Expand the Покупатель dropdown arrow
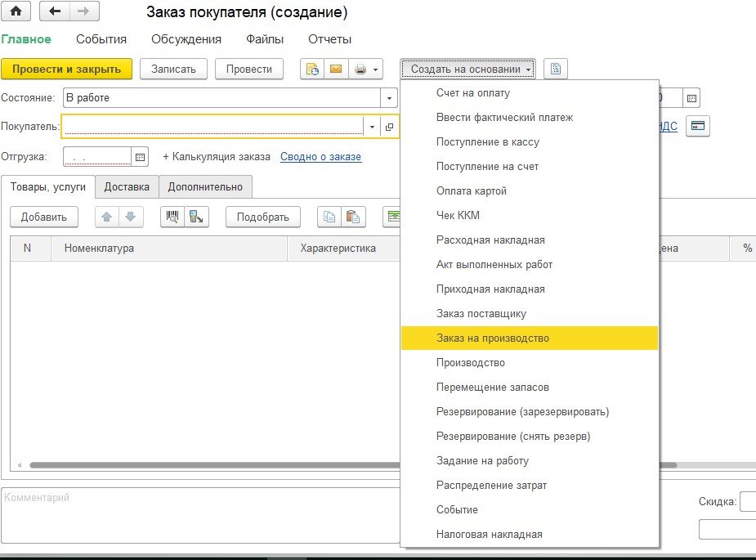Viewport: 756px width, 560px height. [x=373, y=127]
